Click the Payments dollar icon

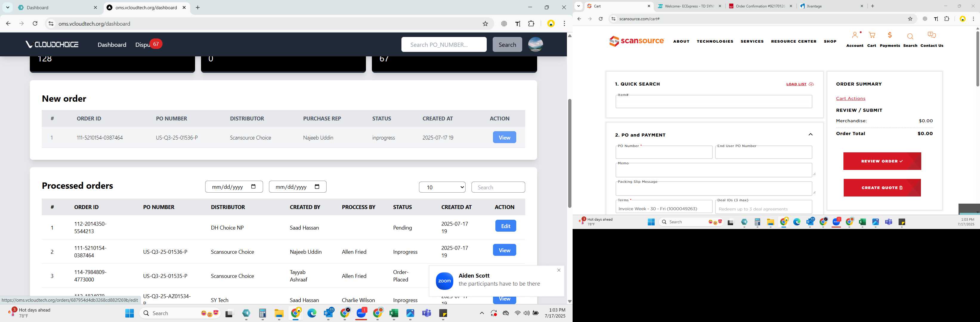click(x=889, y=35)
